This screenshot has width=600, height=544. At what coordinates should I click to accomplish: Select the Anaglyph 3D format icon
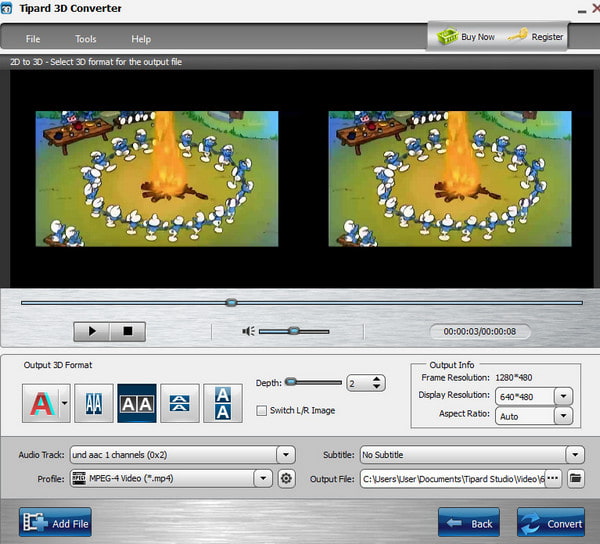pos(41,403)
